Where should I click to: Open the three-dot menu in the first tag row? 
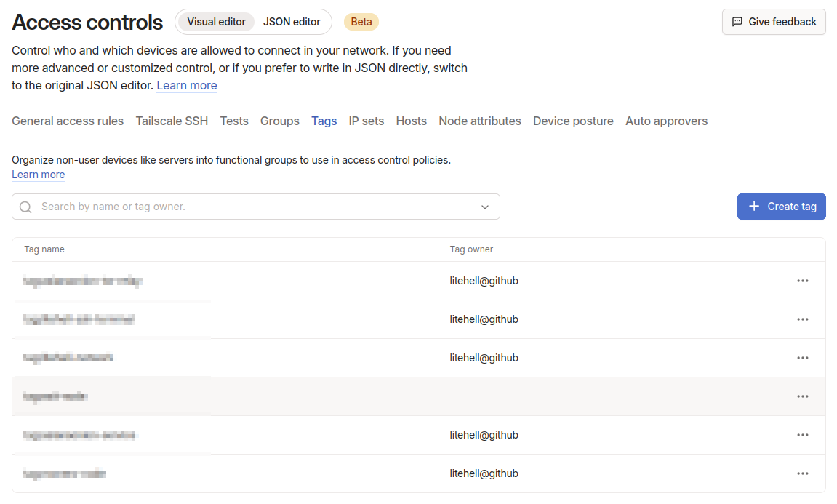click(x=802, y=281)
